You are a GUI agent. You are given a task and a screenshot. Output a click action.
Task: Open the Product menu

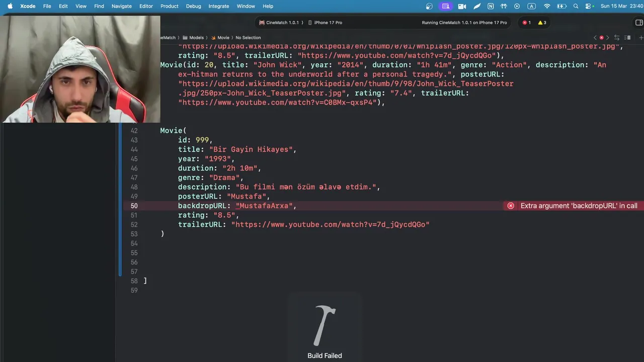pyautogui.click(x=170, y=6)
